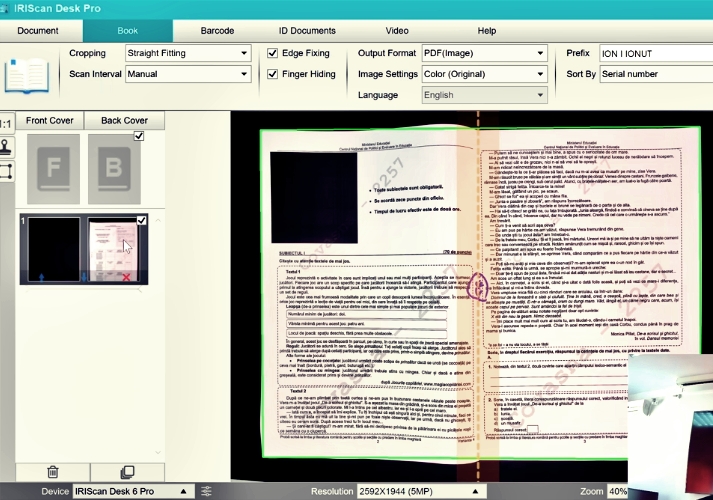This screenshot has width=713, height=500.
Task: Click the open book mode icon
Action: [x=27, y=76]
